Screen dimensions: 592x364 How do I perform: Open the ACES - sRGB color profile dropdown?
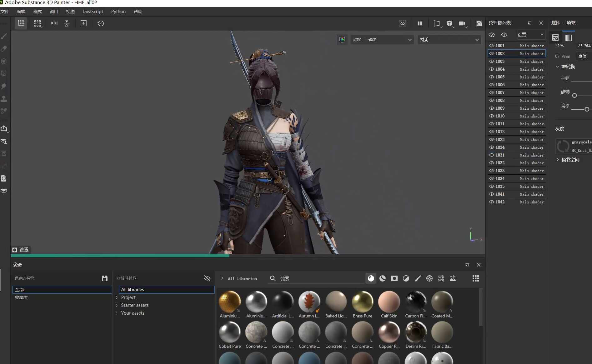(382, 40)
